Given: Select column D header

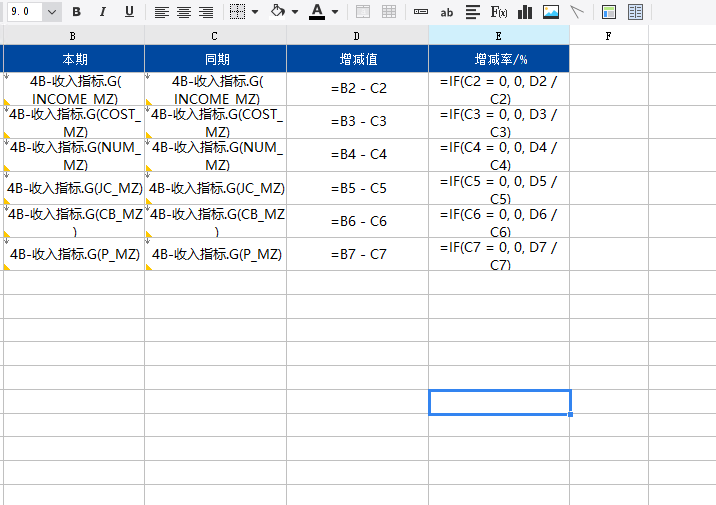Looking at the screenshot, I should 358,36.
